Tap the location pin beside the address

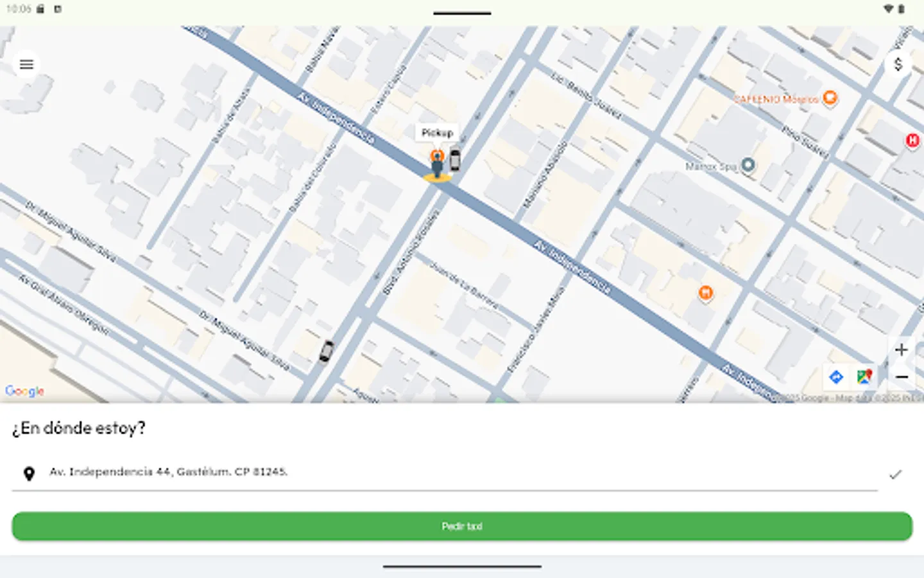(28, 474)
